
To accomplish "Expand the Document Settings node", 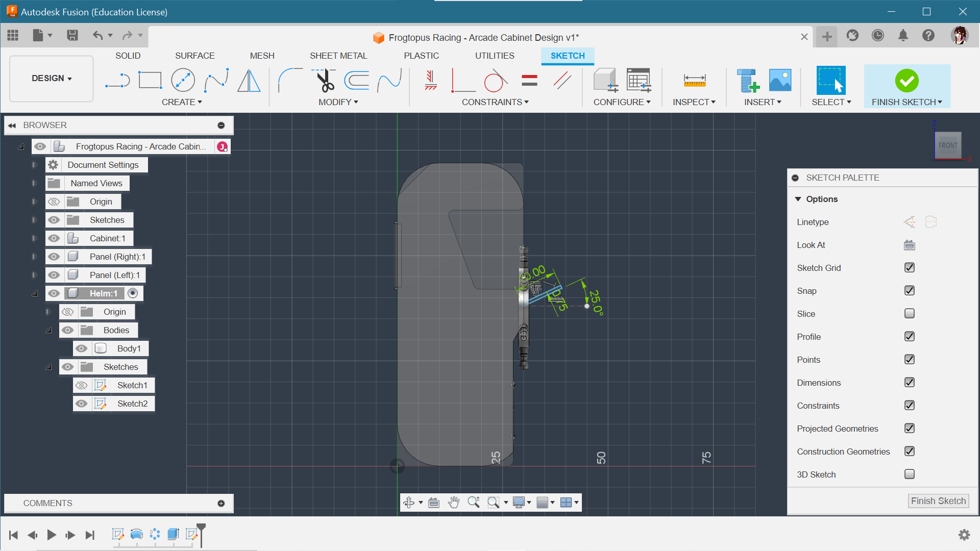I will click(x=34, y=165).
